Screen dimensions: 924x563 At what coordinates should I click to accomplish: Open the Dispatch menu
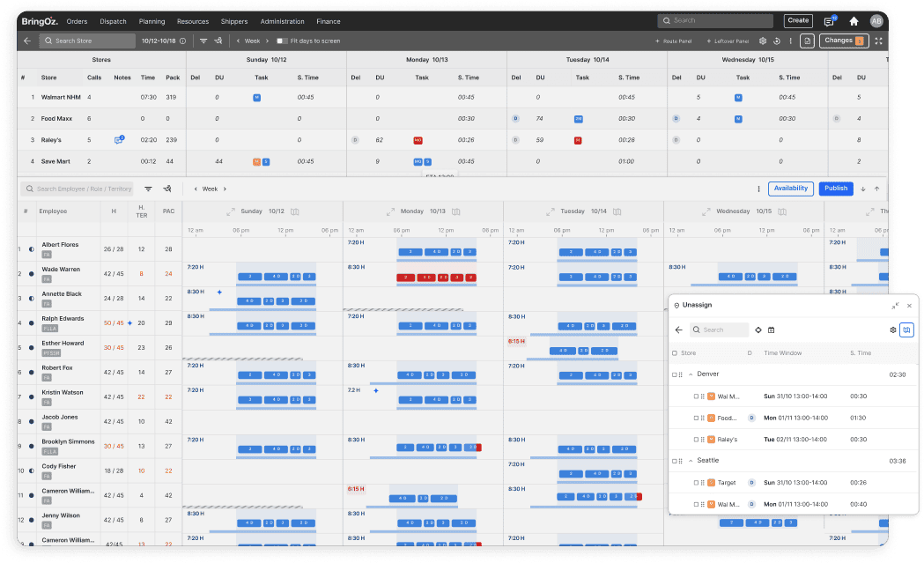pyautogui.click(x=113, y=21)
